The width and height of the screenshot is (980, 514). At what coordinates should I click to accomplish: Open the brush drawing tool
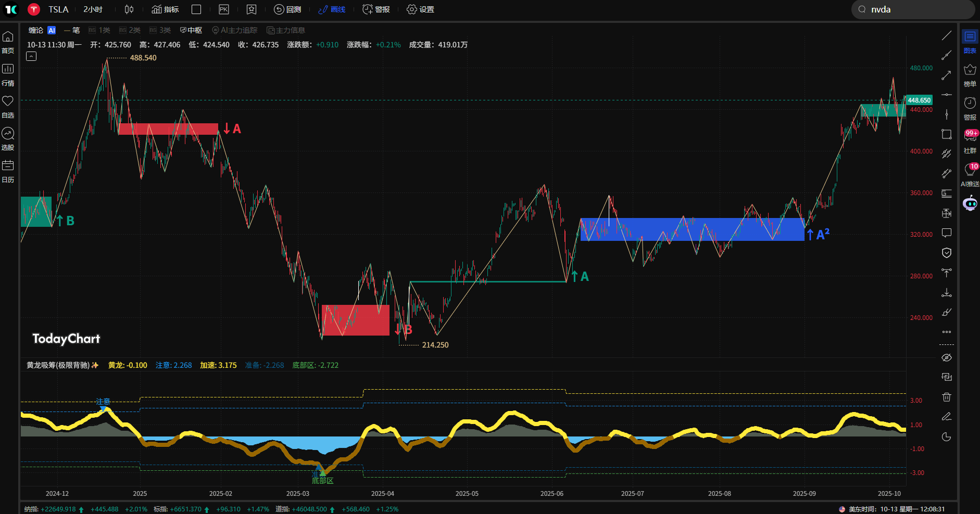[x=946, y=312]
